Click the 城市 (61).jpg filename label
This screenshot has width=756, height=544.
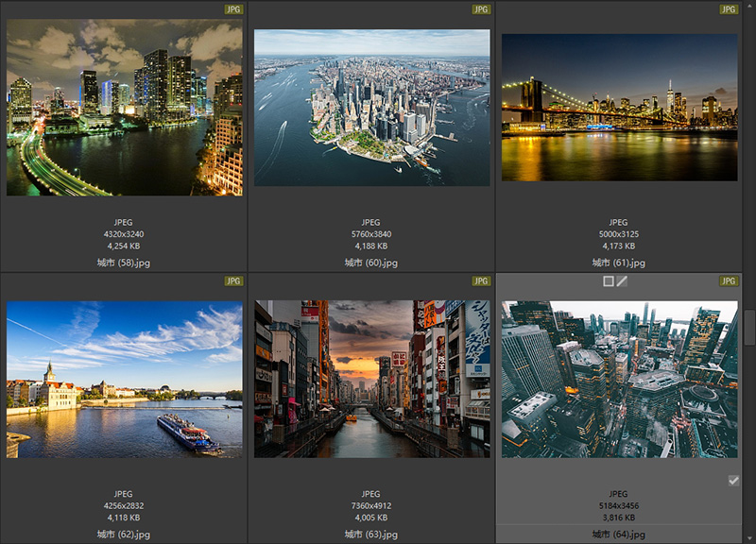click(619, 263)
